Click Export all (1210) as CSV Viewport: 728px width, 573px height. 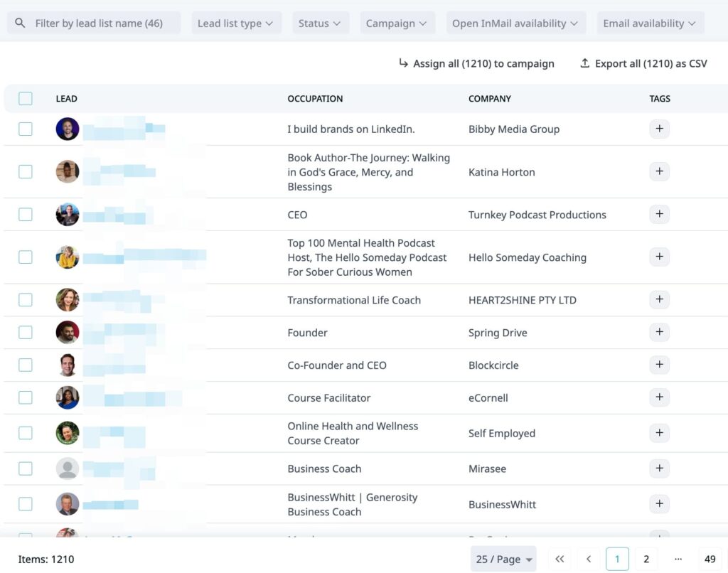point(643,63)
